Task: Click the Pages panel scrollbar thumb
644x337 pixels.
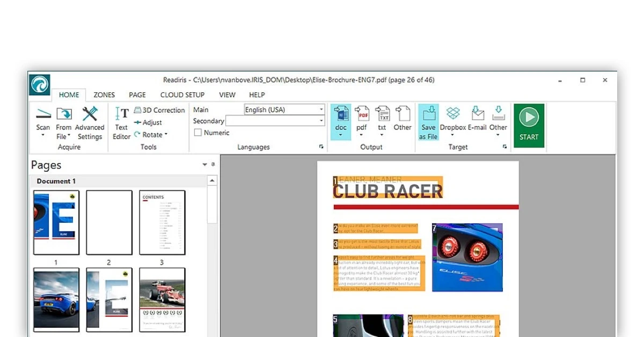Action: [x=212, y=205]
